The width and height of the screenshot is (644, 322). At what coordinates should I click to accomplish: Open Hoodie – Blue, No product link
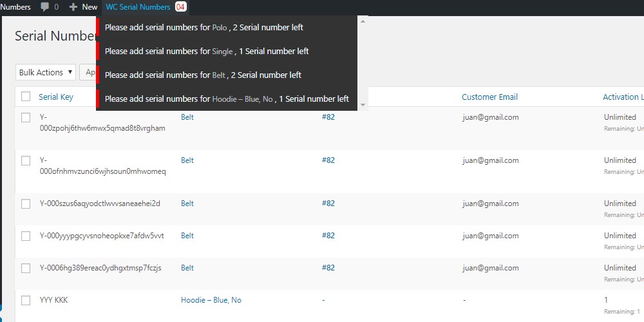click(211, 300)
